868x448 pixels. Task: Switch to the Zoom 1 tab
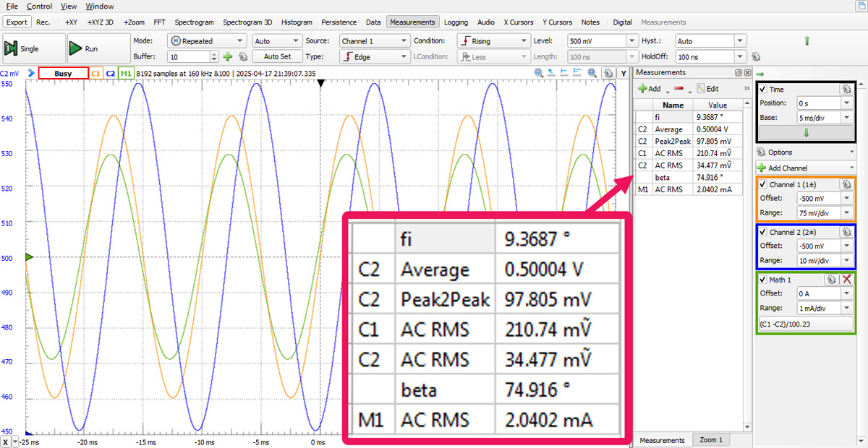(x=710, y=440)
